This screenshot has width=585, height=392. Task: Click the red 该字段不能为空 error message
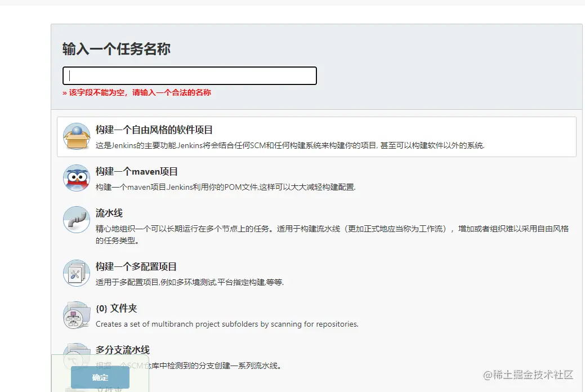tap(137, 92)
